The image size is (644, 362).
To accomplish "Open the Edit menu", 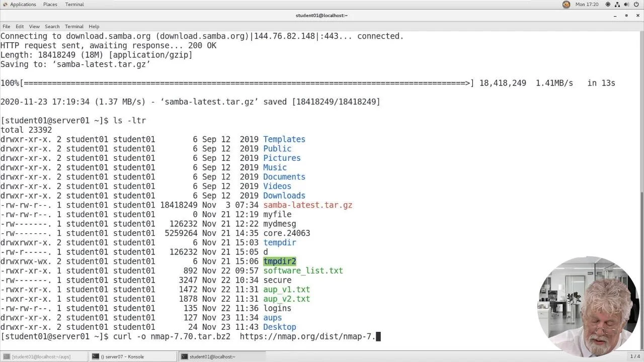I will click(20, 26).
